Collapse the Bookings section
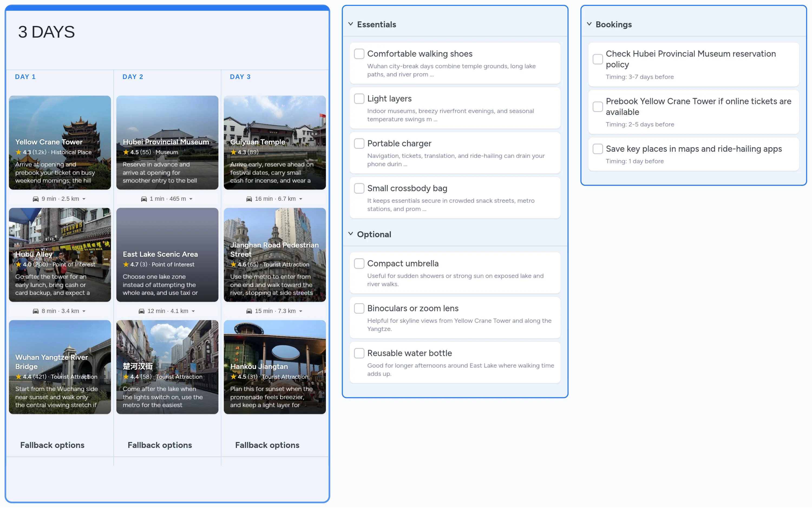812x508 pixels. (589, 24)
